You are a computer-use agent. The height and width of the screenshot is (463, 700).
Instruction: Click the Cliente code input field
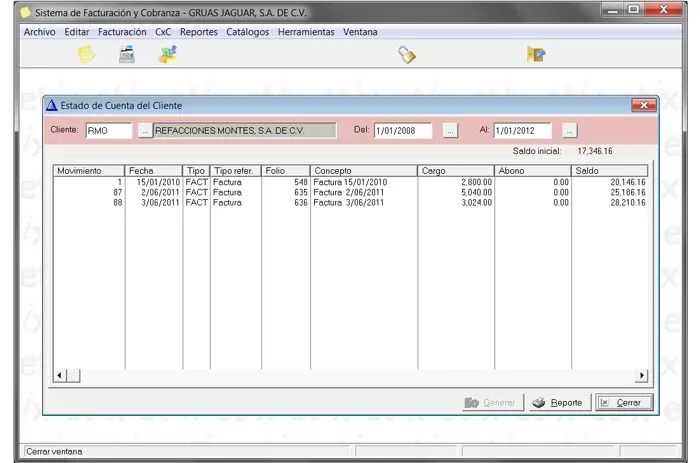[108, 131]
